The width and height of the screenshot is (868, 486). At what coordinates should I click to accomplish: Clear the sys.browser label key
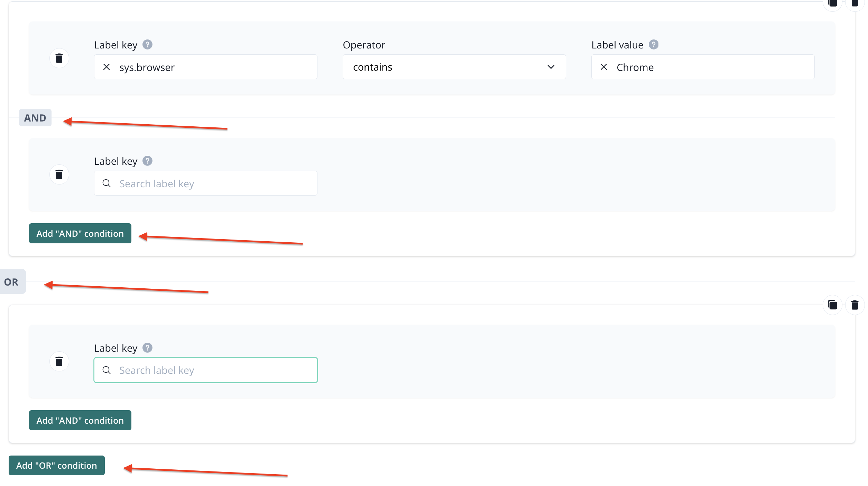tap(107, 67)
